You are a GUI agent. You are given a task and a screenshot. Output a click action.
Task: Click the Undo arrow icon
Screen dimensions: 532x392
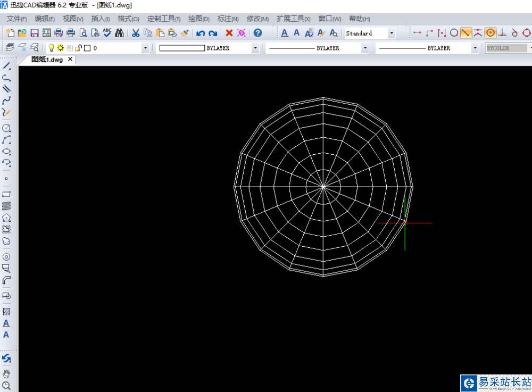(x=201, y=33)
